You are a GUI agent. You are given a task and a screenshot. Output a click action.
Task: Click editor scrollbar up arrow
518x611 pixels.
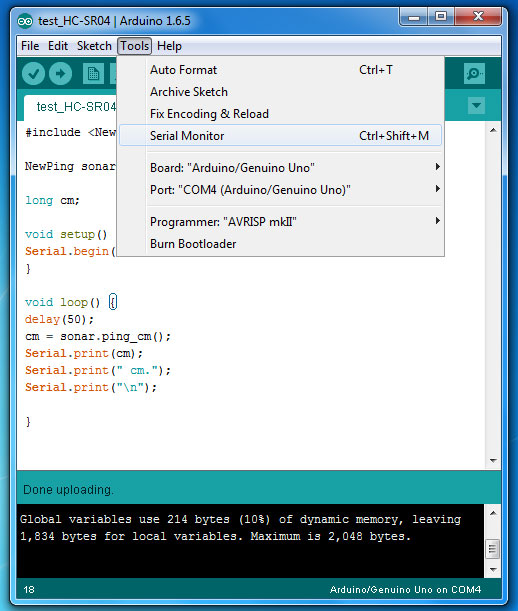[493, 130]
